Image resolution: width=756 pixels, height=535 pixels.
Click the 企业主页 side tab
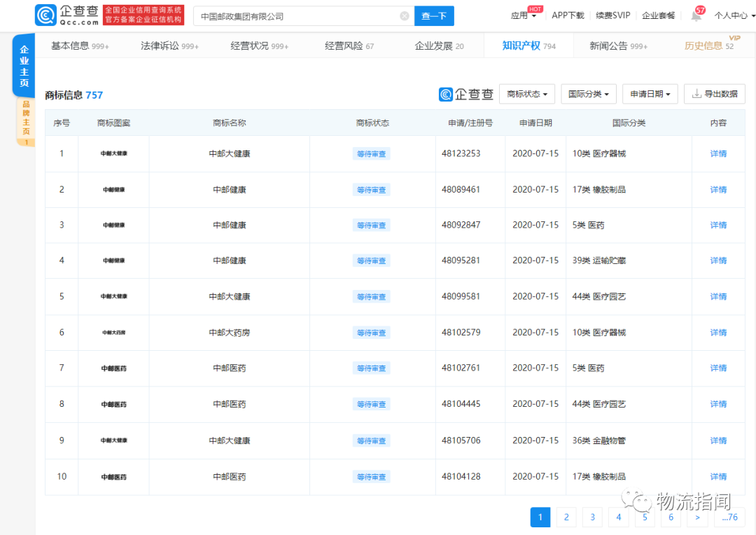[24, 66]
